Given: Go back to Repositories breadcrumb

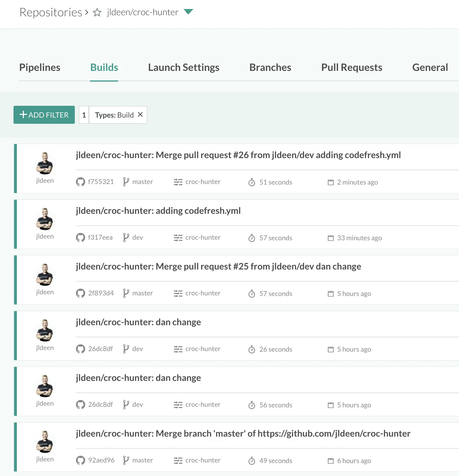Looking at the screenshot, I should point(51,12).
